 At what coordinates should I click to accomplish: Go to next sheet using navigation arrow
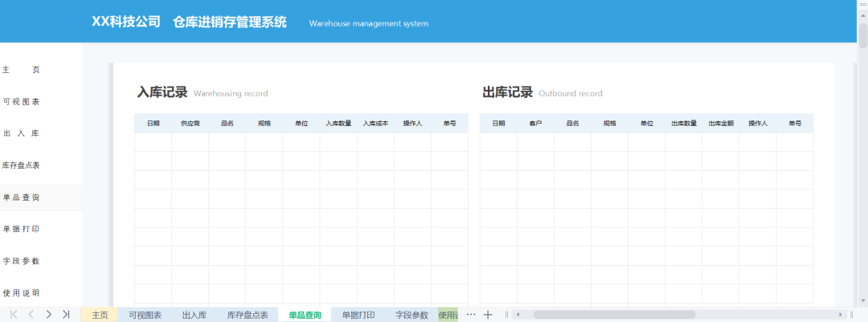pos(49,315)
